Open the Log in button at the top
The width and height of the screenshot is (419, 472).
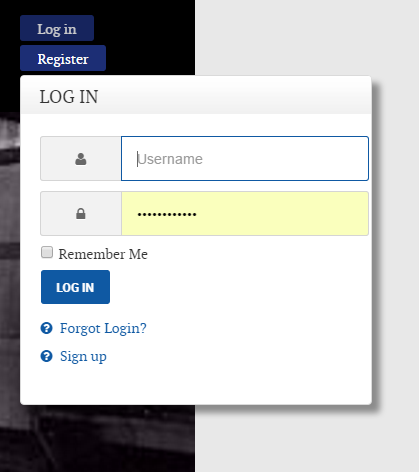click(x=57, y=28)
